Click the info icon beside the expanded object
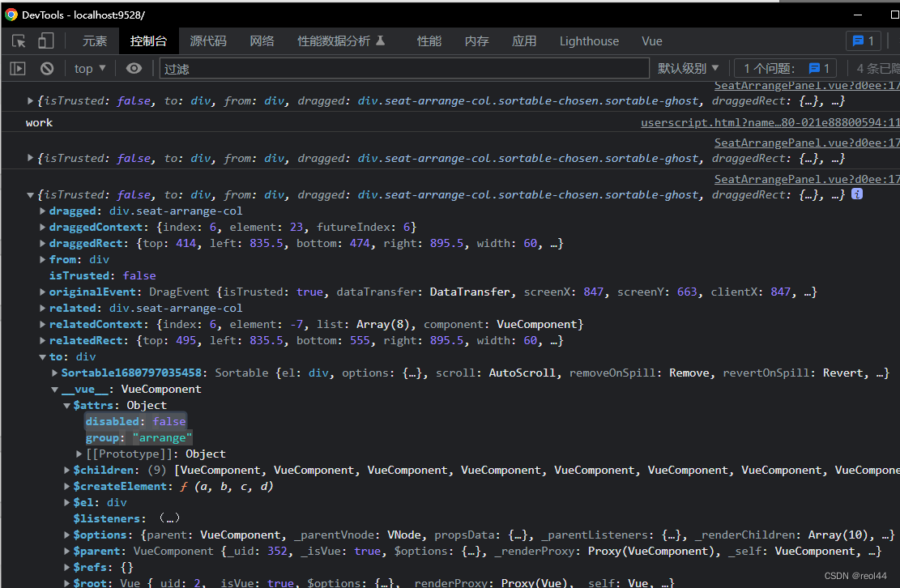Screen dimensions: 900x588 (x=857, y=194)
